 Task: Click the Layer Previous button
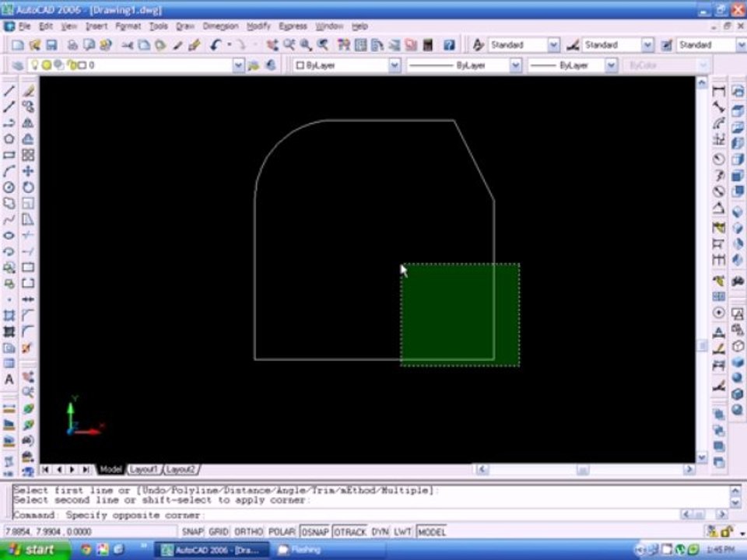[x=271, y=65]
